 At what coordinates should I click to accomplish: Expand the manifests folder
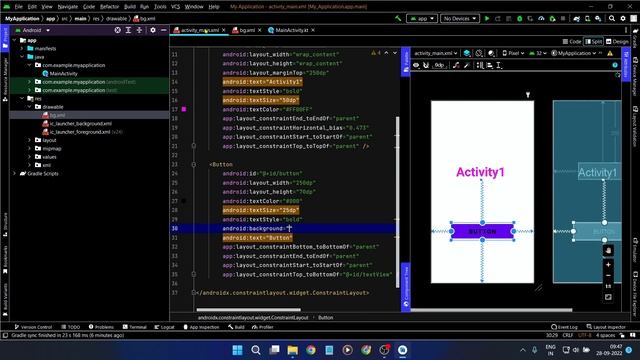pyautogui.click(x=22, y=49)
